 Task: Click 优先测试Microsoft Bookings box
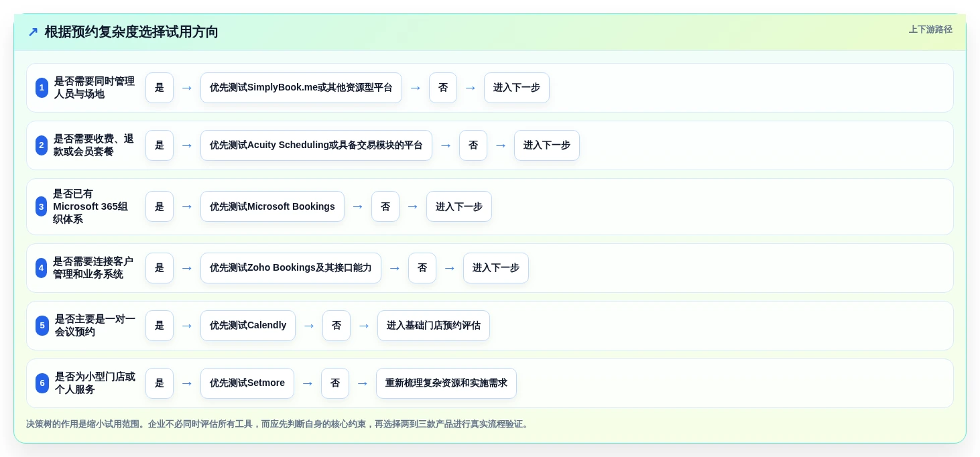coord(272,206)
